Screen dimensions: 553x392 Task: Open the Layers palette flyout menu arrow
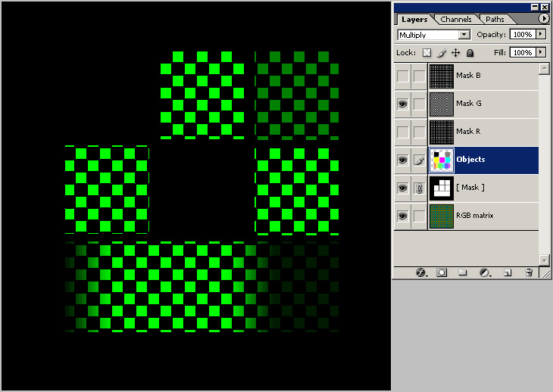[544, 19]
